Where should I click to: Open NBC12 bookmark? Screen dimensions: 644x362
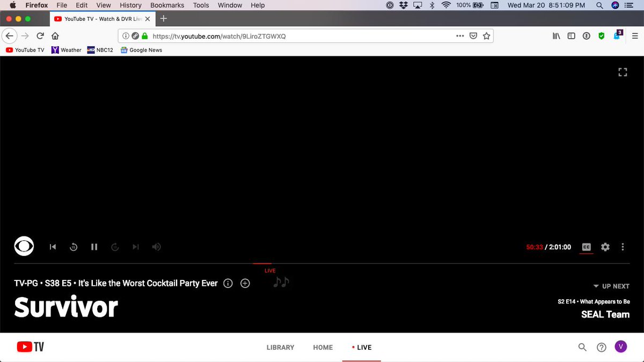[100, 50]
